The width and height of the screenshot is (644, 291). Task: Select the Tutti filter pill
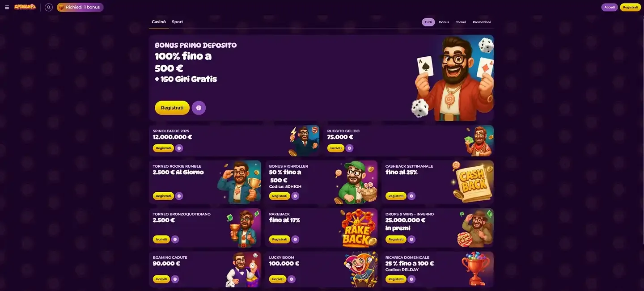428,22
